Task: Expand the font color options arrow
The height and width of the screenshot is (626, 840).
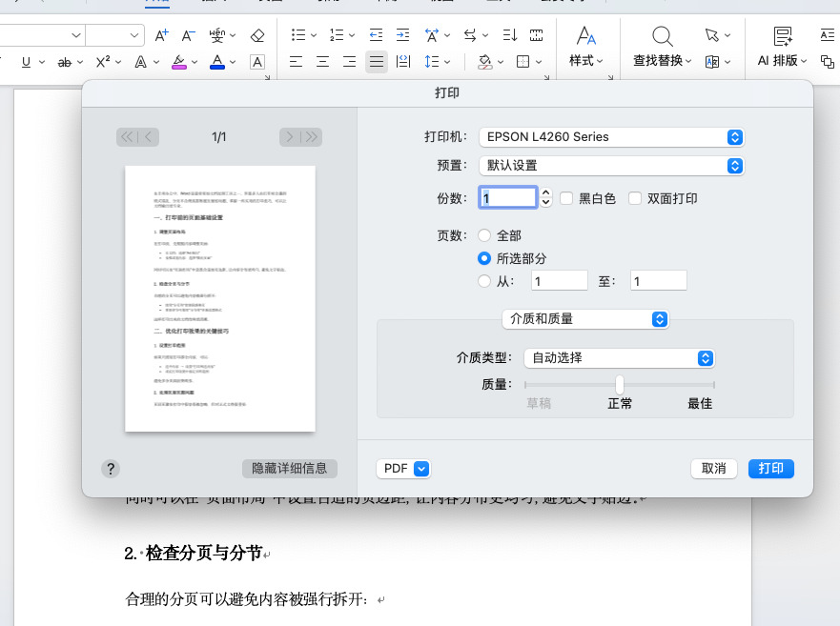Action: [x=233, y=63]
